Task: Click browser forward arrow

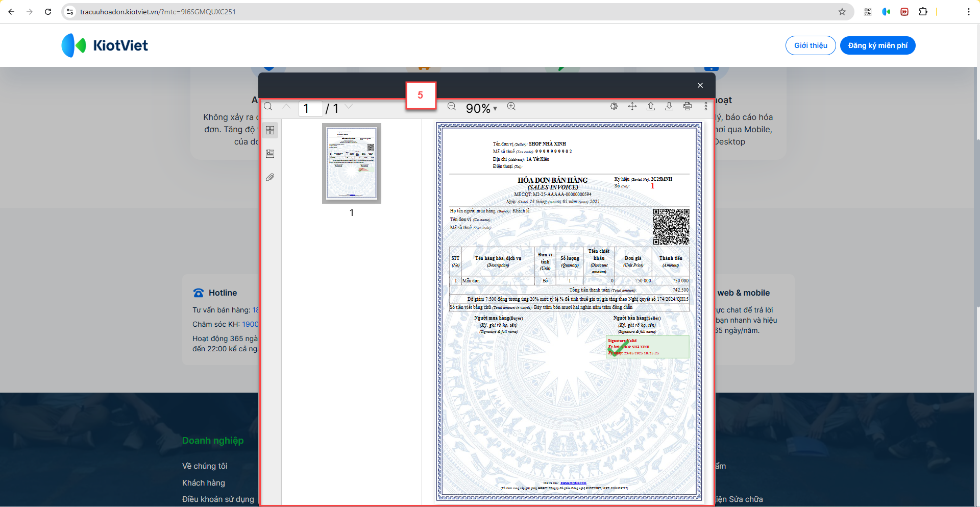Action: click(30, 12)
